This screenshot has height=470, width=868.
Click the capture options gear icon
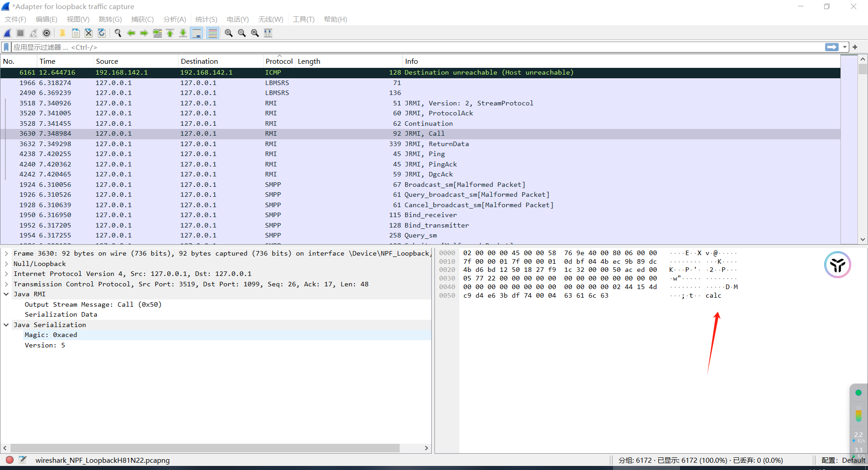47,33
